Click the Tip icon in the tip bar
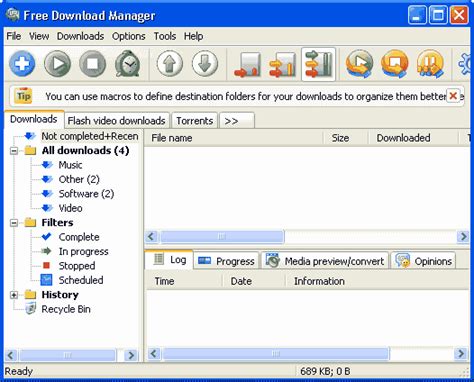This screenshot has width=474, height=382. tap(23, 96)
